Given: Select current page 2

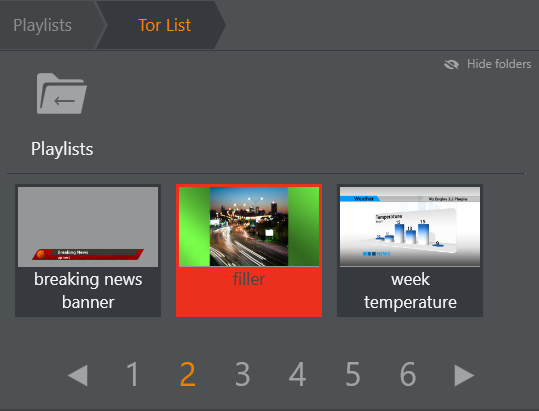Looking at the screenshot, I should tap(188, 375).
